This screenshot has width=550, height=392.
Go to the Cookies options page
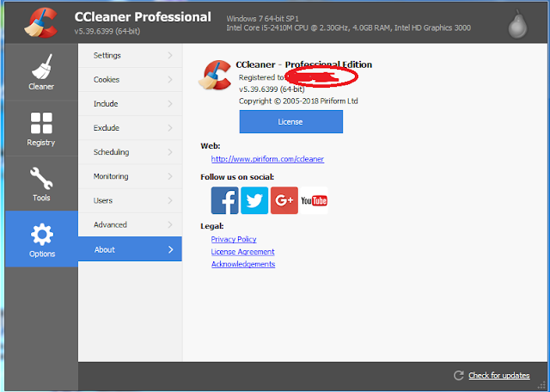(x=130, y=80)
